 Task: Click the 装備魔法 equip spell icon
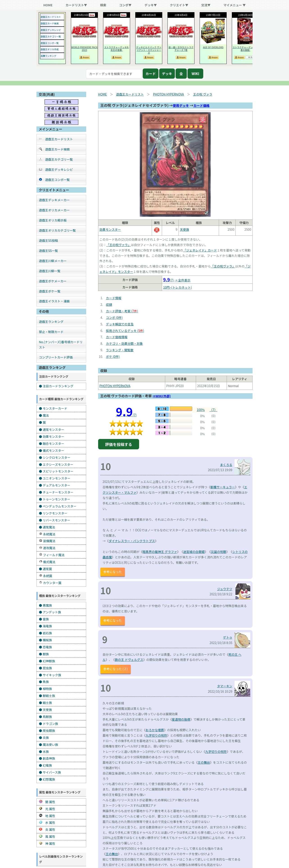41,541
